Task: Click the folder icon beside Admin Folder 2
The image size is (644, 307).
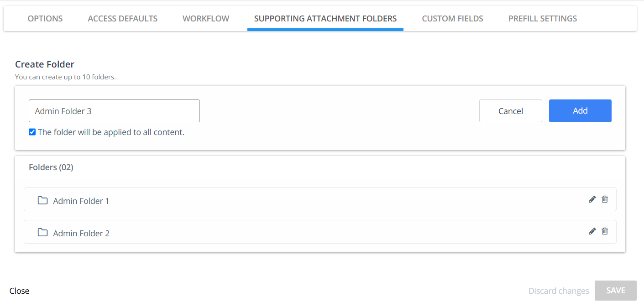Action: click(x=42, y=233)
